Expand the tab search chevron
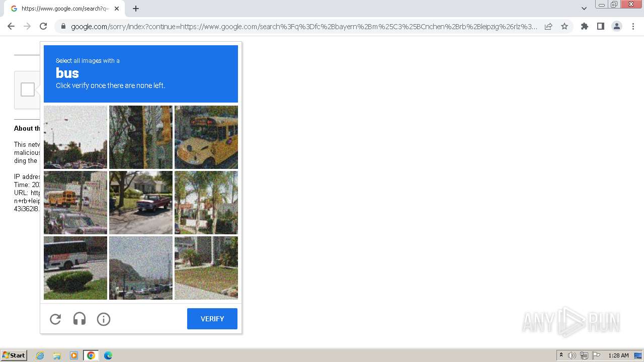 point(584,9)
